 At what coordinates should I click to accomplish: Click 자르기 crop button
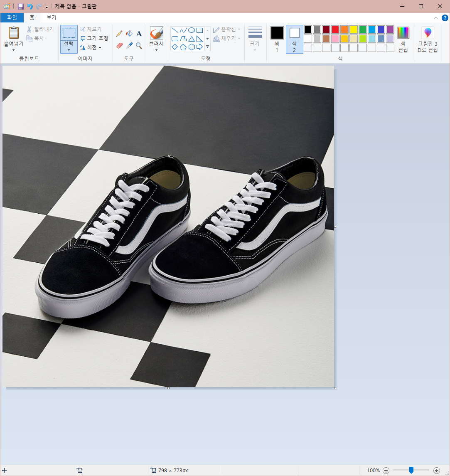coord(91,29)
